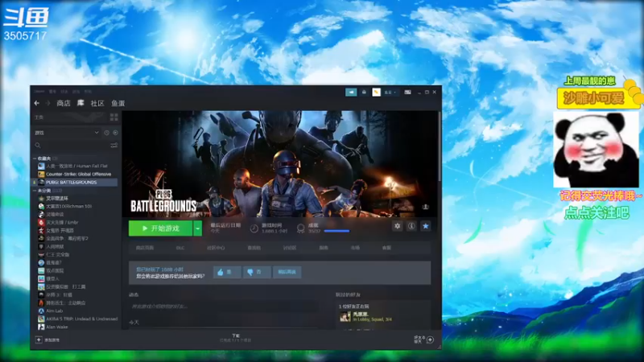Viewport: 644px width, 362px height.
Task: Select Counter-Strike: Global Offensive
Action: coord(78,174)
